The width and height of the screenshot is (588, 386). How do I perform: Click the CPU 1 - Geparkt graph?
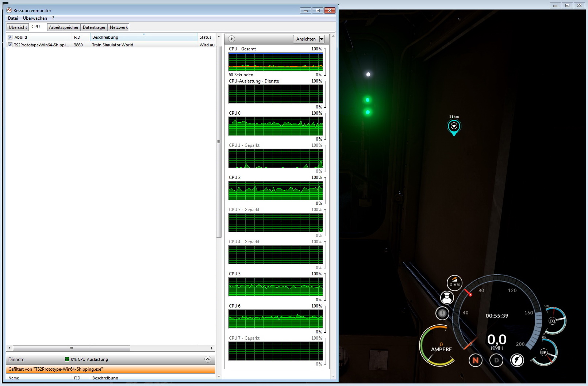tap(276, 158)
